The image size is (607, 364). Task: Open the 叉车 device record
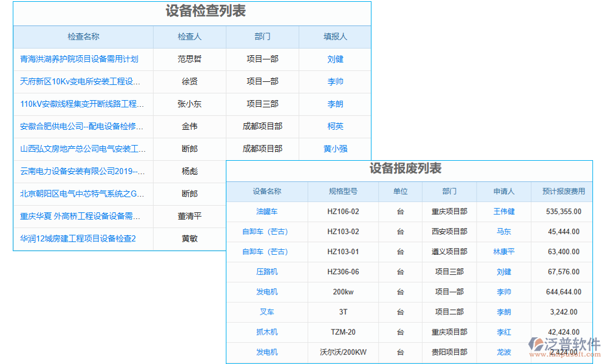[268, 312]
